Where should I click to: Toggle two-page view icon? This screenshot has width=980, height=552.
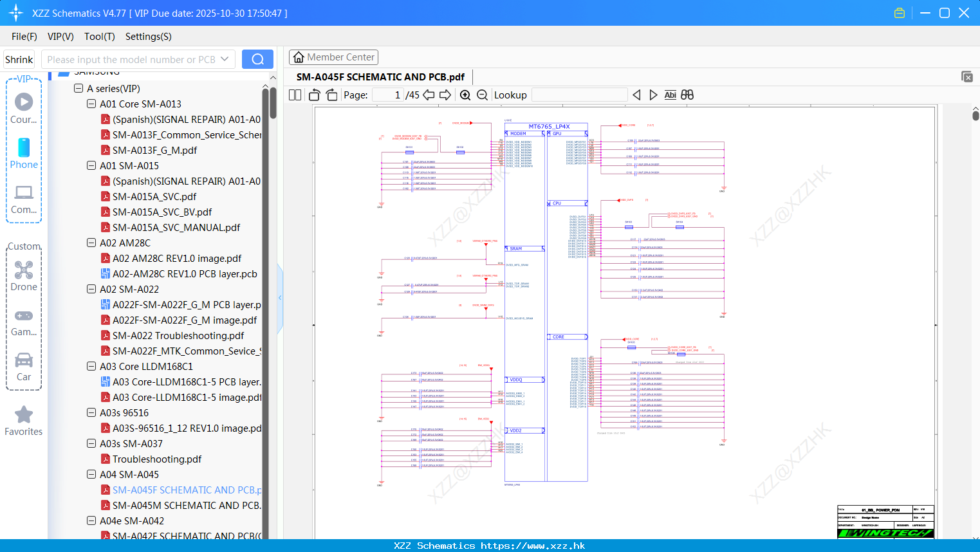pyautogui.click(x=295, y=95)
